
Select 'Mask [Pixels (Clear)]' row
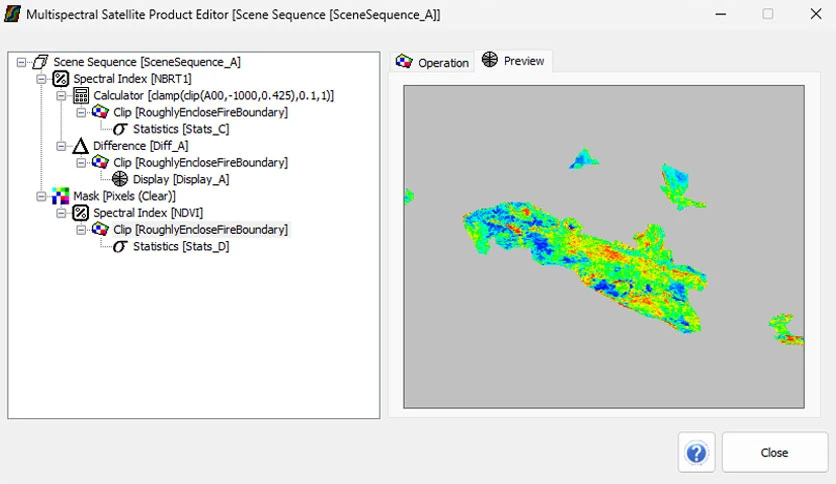124,196
